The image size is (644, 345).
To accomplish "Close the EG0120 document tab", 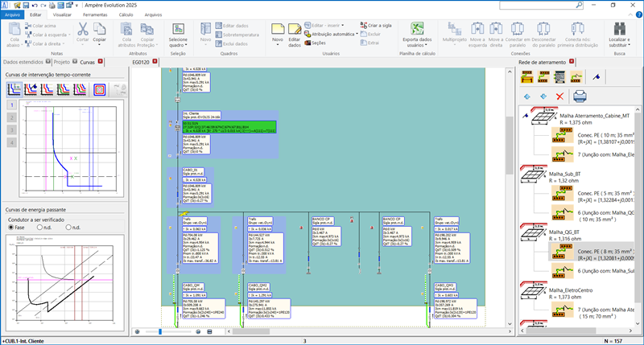I will [x=155, y=62].
